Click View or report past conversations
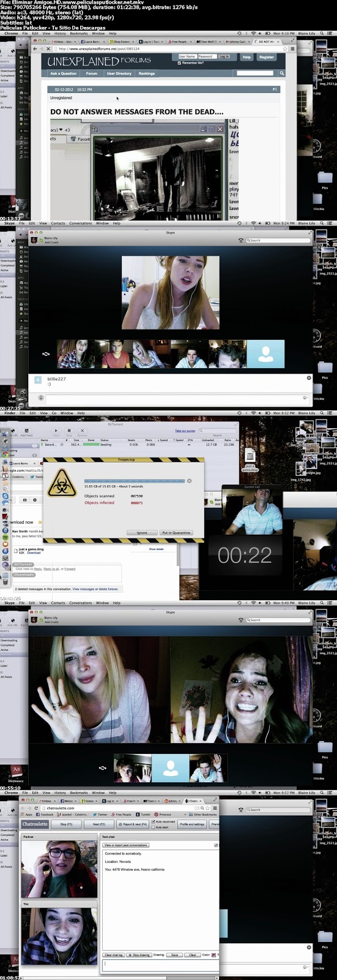 (x=126, y=845)
